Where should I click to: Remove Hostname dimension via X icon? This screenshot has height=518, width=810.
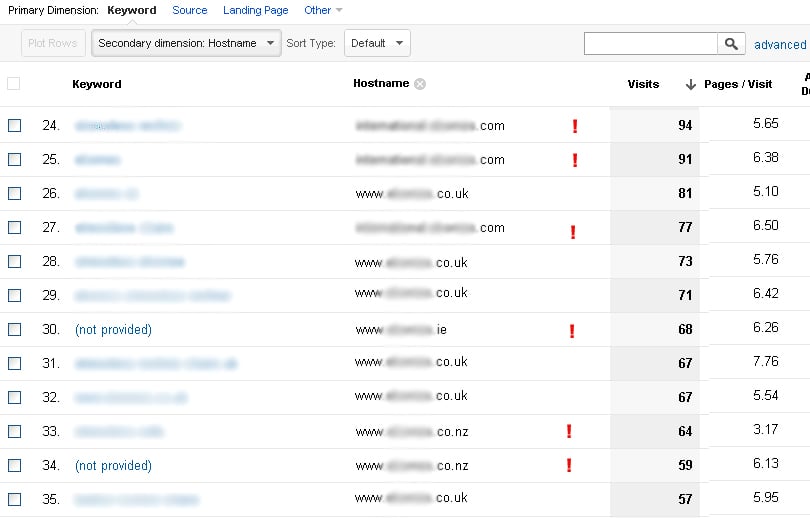pyautogui.click(x=420, y=84)
